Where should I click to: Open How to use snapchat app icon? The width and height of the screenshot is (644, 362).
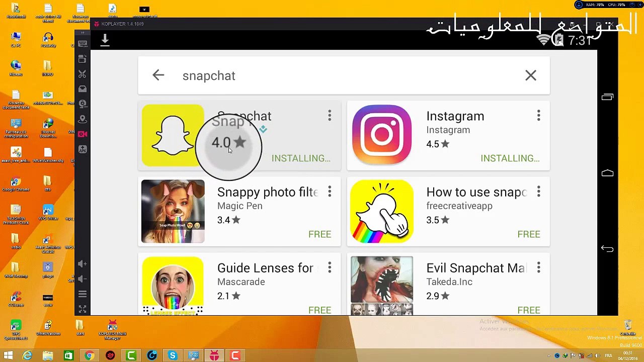click(x=382, y=211)
